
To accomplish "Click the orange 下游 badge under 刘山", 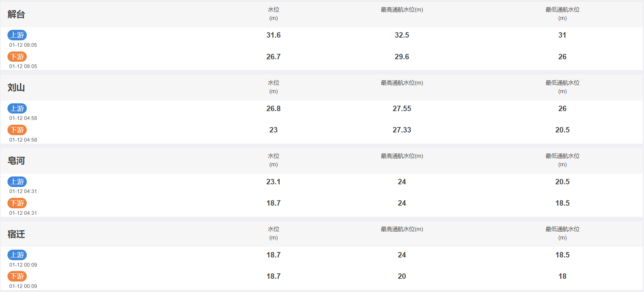I will point(17,130).
